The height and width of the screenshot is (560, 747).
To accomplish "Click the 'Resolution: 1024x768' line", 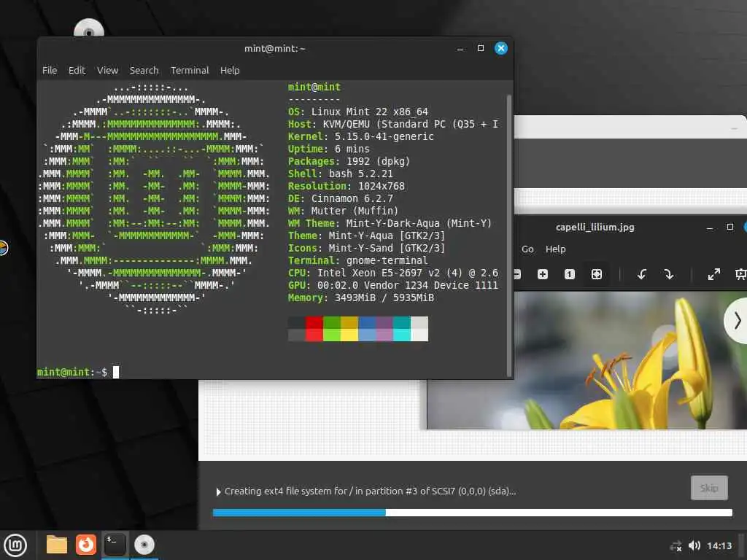I will [x=347, y=186].
